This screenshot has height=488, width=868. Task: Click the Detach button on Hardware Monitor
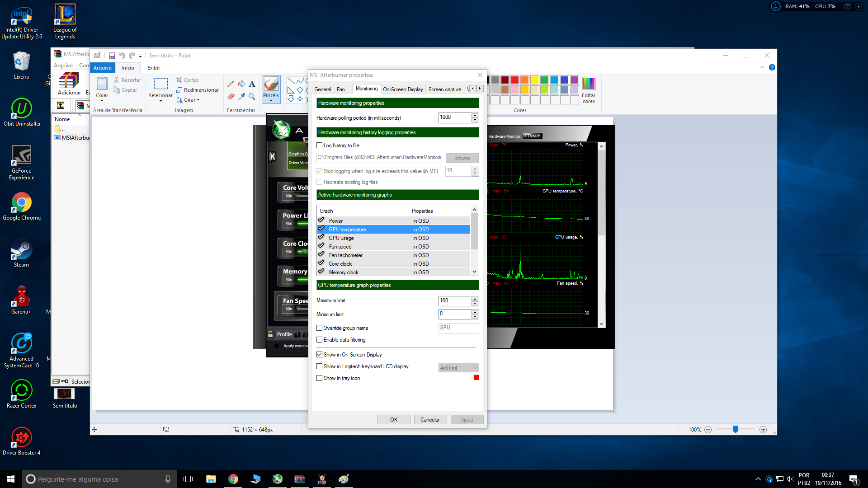click(x=532, y=136)
